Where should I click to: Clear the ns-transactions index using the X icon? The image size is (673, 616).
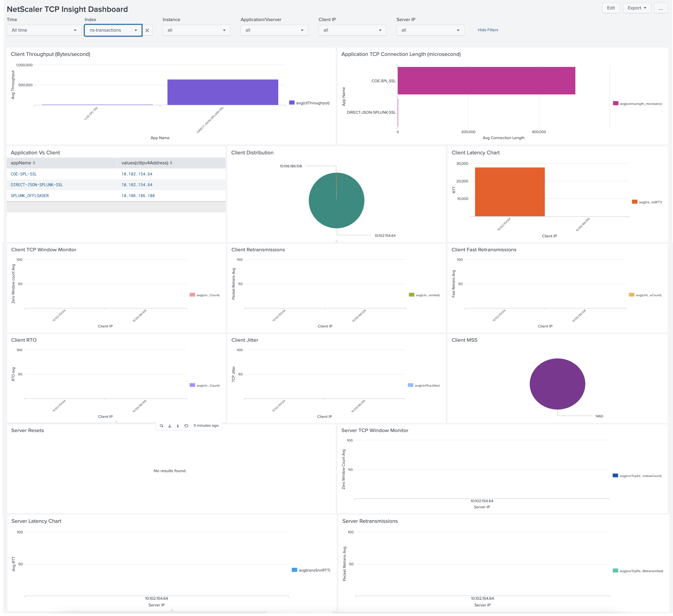tap(147, 30)
